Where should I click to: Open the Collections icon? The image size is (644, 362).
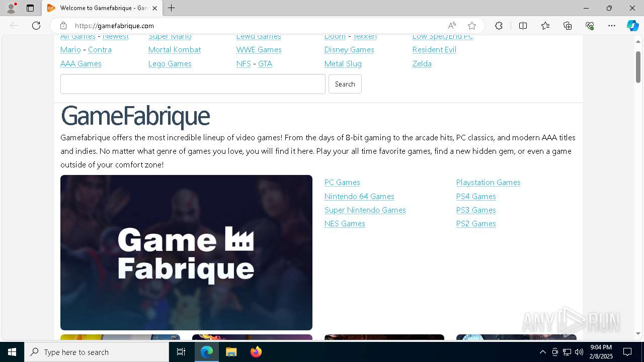click(x=568, y=26)
